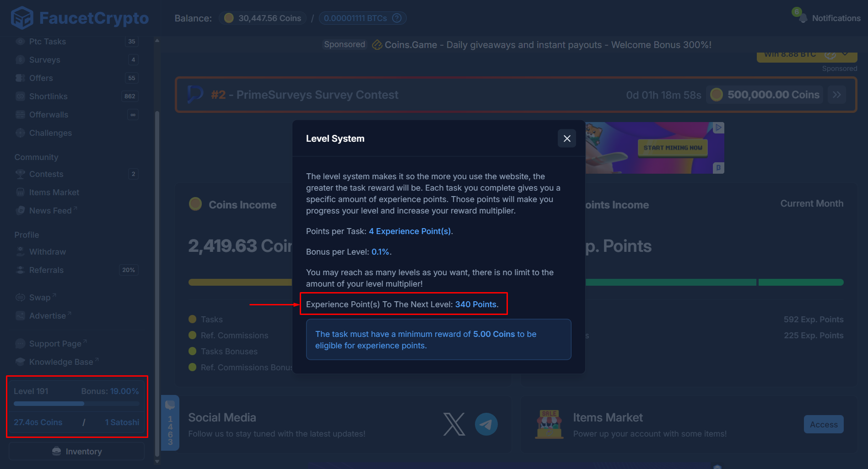Click the FaucetCrypto logo

tap(79, 18)
